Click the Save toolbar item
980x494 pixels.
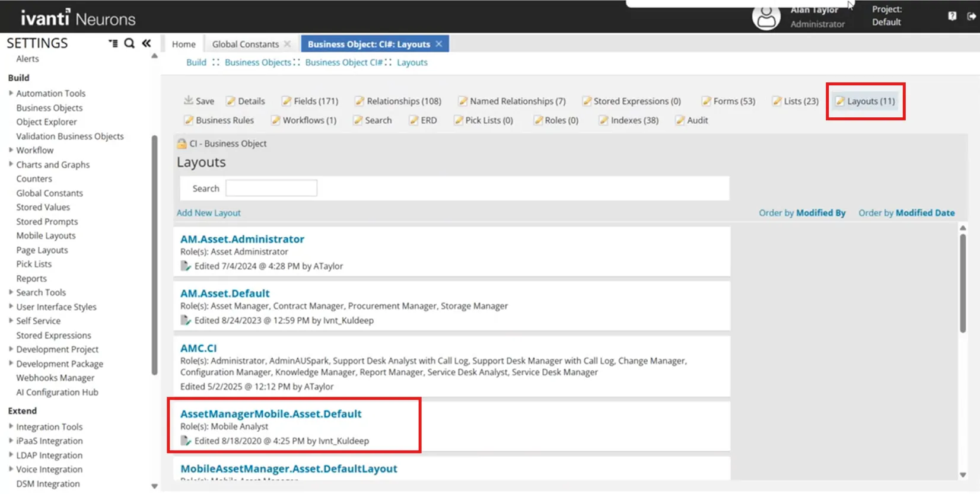(199, 101)
